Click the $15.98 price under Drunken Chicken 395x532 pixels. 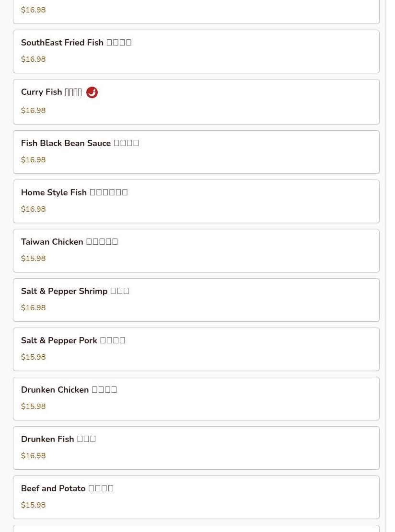click(33, 406)
